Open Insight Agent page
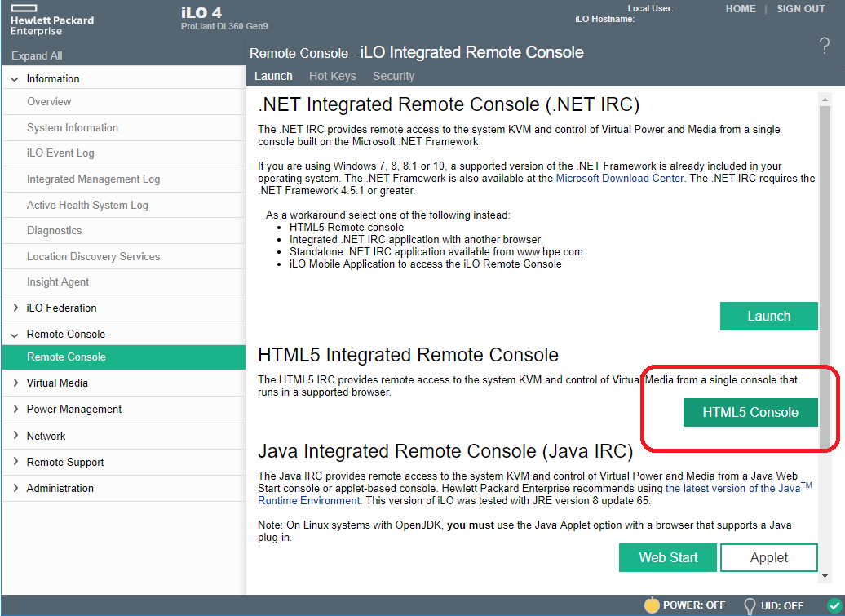The width and height of the screenshot is (845, 616). (x=124, y=281)
